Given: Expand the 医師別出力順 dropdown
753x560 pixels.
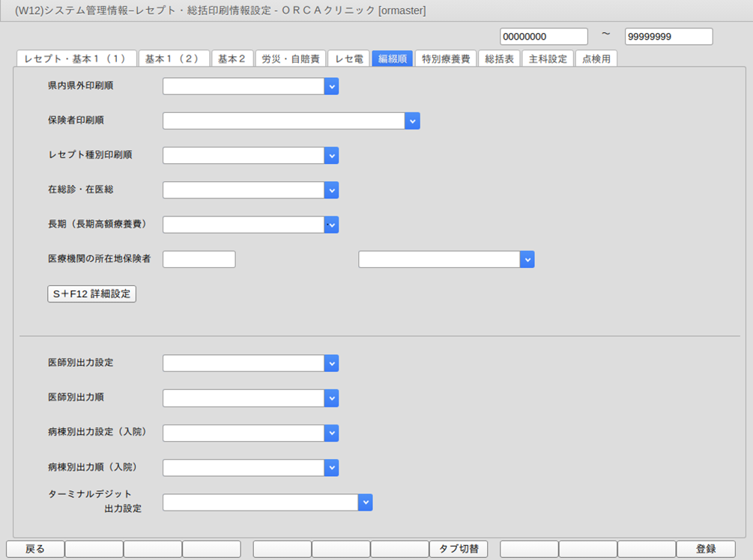Looking at the screenshot, I should tap(331, 398).
